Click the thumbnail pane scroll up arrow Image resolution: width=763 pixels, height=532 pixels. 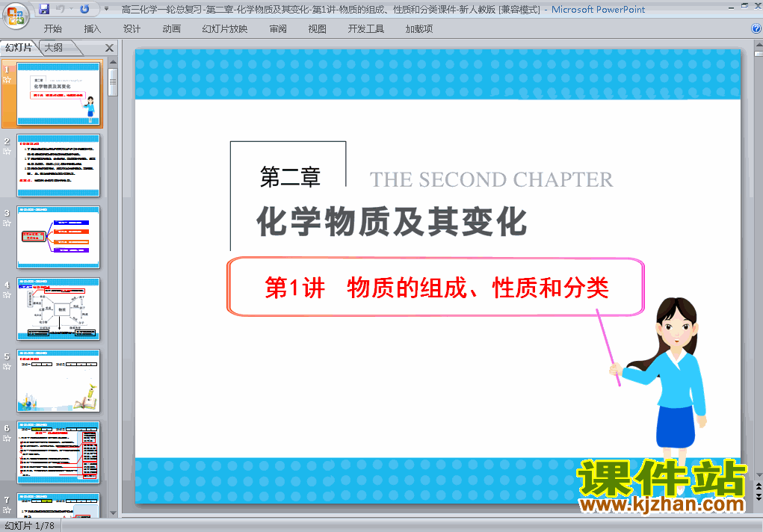[113, 62]
